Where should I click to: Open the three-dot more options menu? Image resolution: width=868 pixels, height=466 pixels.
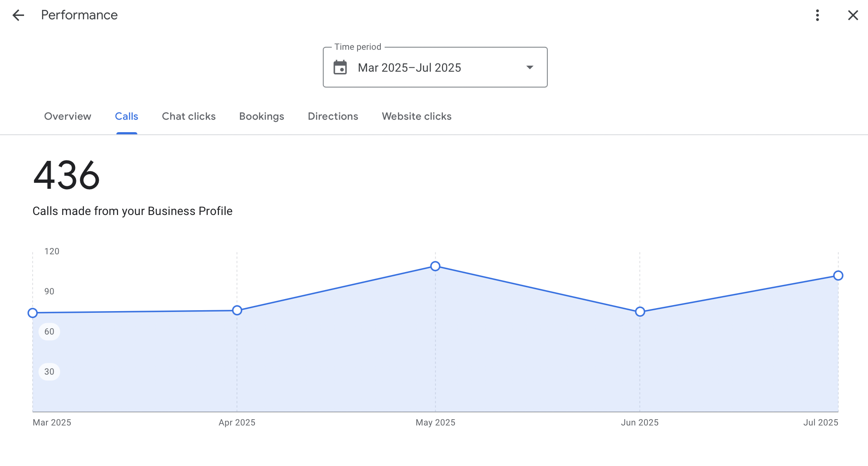(x=817, y=15)
